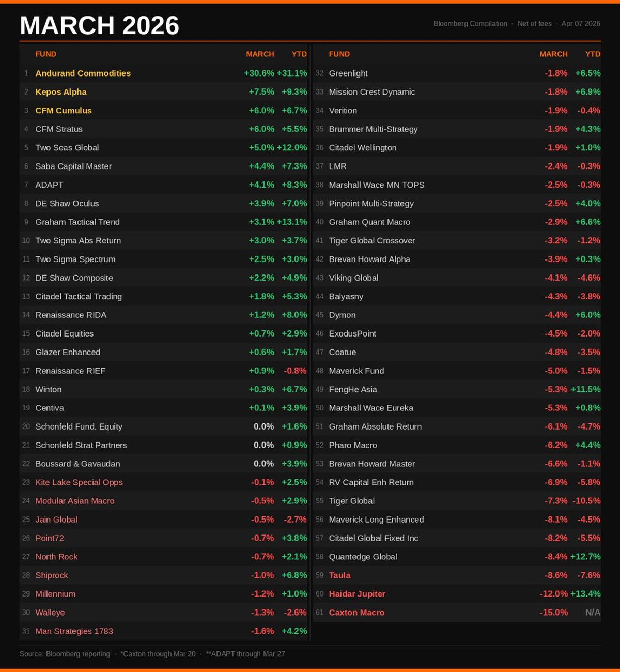Select the Quantedge Global +12.7% YTD figure

tap(586, 557)
